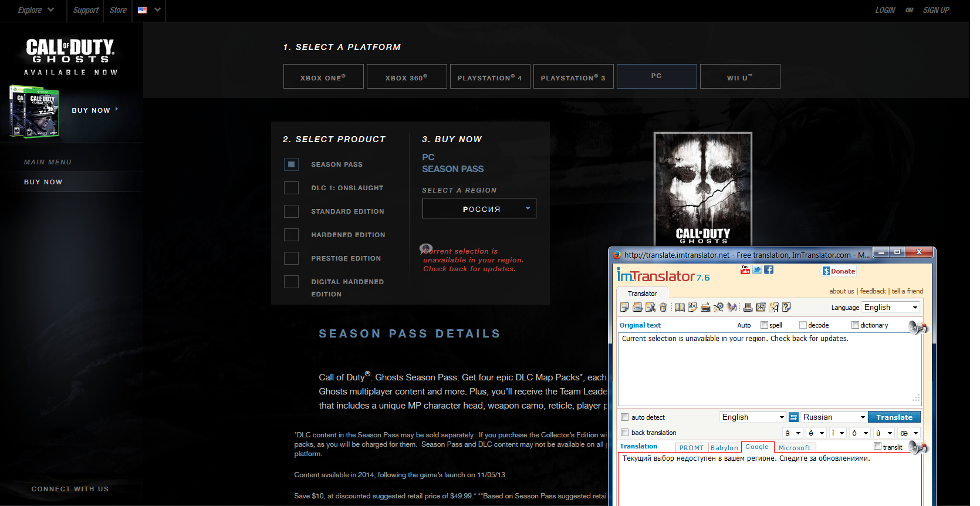Enable the auto detect checkbox

pyautogui.click(x=624, y=417)
